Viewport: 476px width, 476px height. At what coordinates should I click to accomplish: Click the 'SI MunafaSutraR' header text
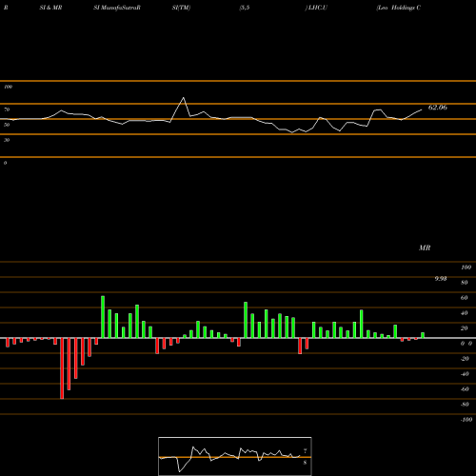tap(117, 8)
